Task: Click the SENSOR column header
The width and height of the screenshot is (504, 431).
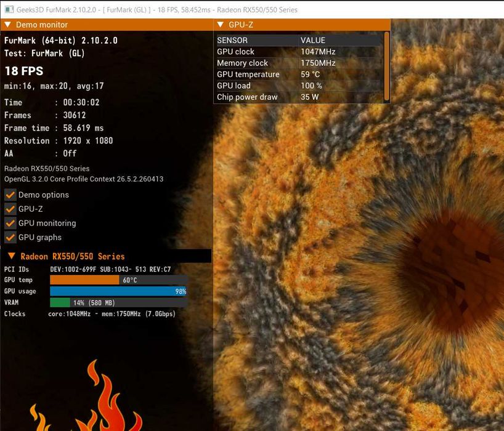Action: (232, 40)
